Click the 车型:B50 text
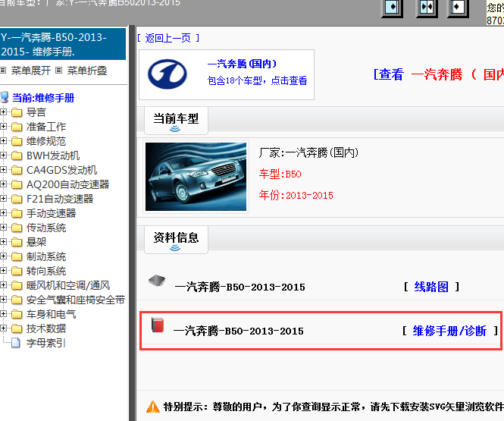 pyautogui.click(x=280, y=174)
